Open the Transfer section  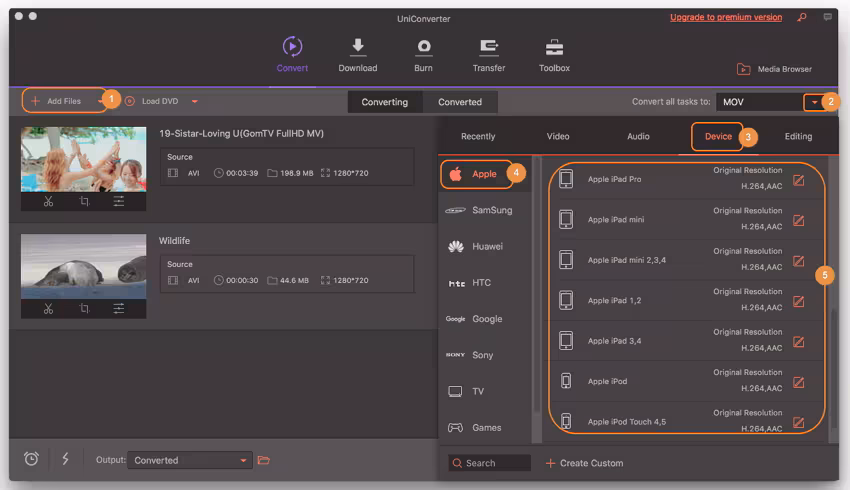tap(488, 54)
